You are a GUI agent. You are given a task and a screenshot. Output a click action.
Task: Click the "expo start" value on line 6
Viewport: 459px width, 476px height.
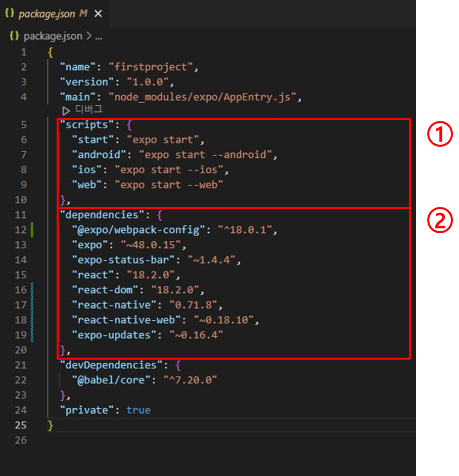[163, 140]
